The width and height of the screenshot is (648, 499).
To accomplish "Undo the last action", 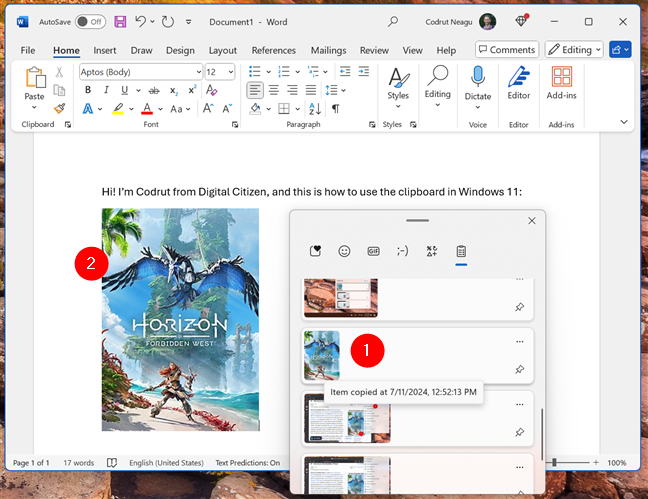I will pyautogui.click(x=141, y=21).
